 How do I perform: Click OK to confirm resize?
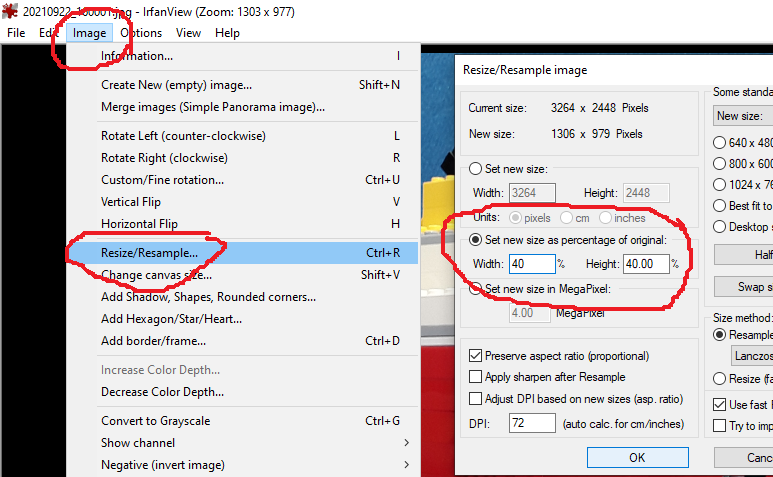coord(637,458)
